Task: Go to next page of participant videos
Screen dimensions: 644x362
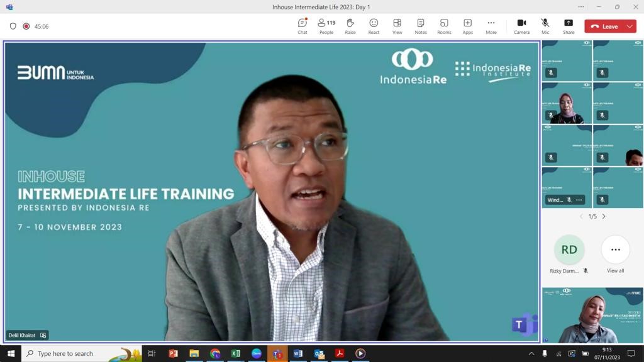Action: pos(604,216)
